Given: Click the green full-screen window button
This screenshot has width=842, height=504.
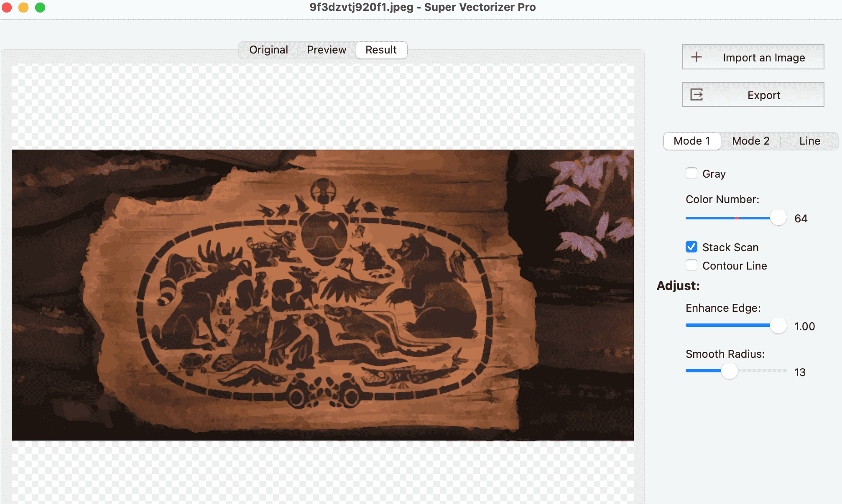Looking at the screenshot, I should pyautogui.click(x=40, y=7).
